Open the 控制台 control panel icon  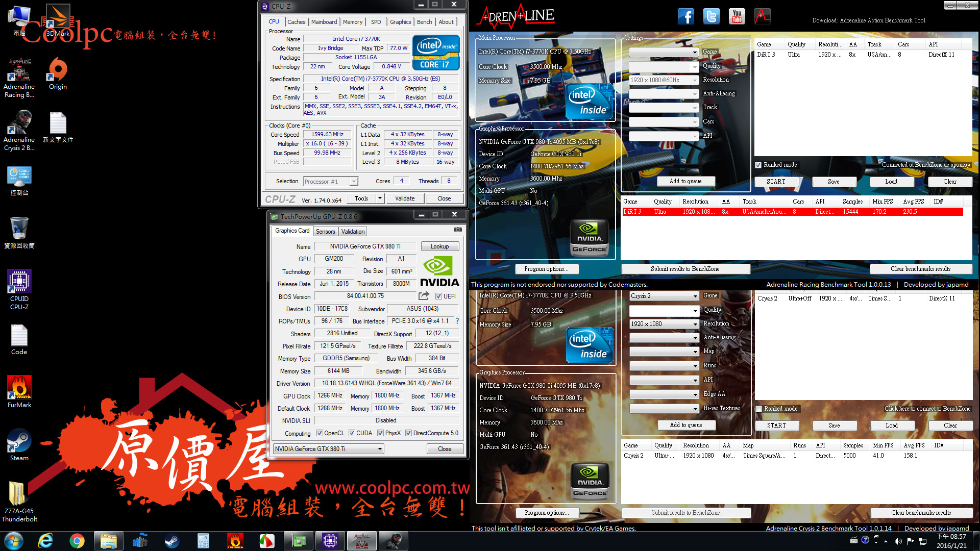click(x=19, y=181)
